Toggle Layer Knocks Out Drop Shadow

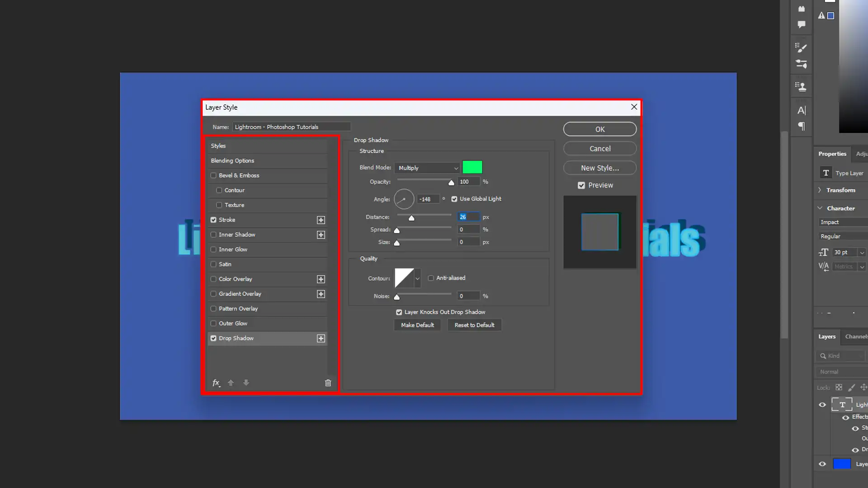(399, 312)
